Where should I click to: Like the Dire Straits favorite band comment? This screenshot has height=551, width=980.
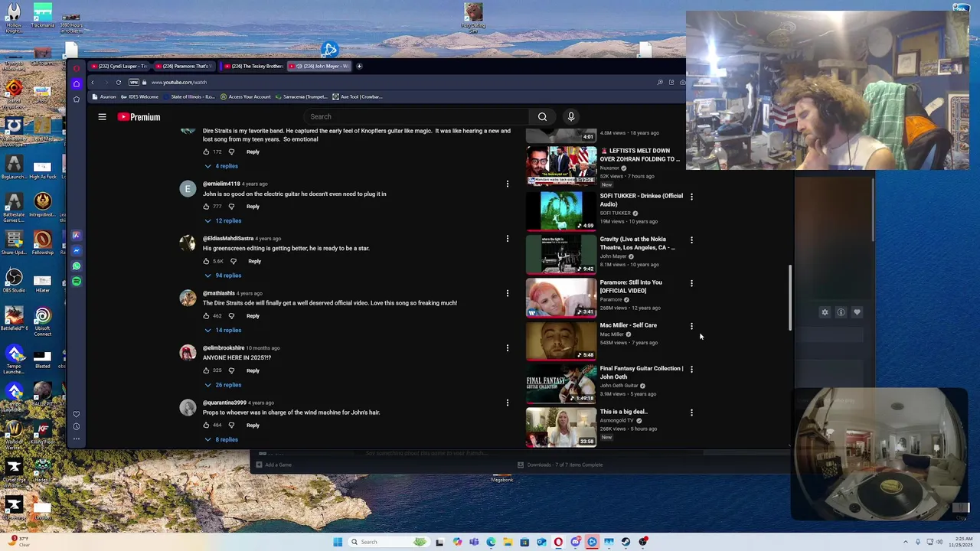point(206,152)
